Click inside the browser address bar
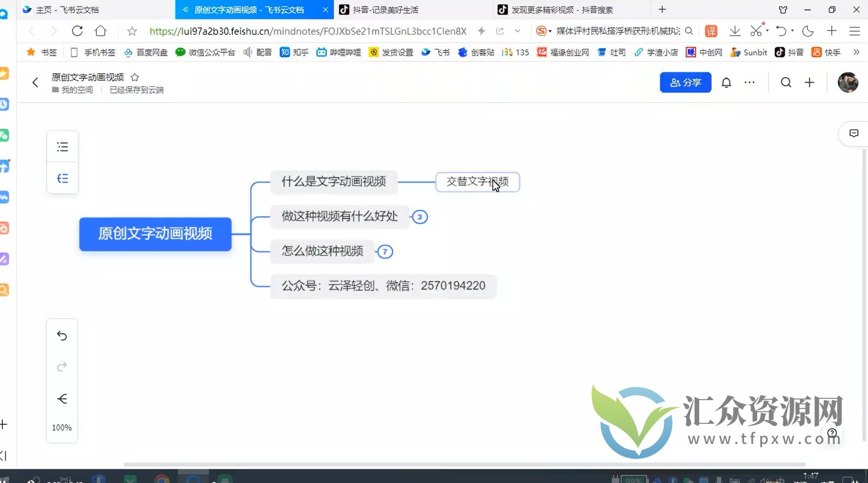The width and height of the screenshot is (868, 483). coord(307,31)
